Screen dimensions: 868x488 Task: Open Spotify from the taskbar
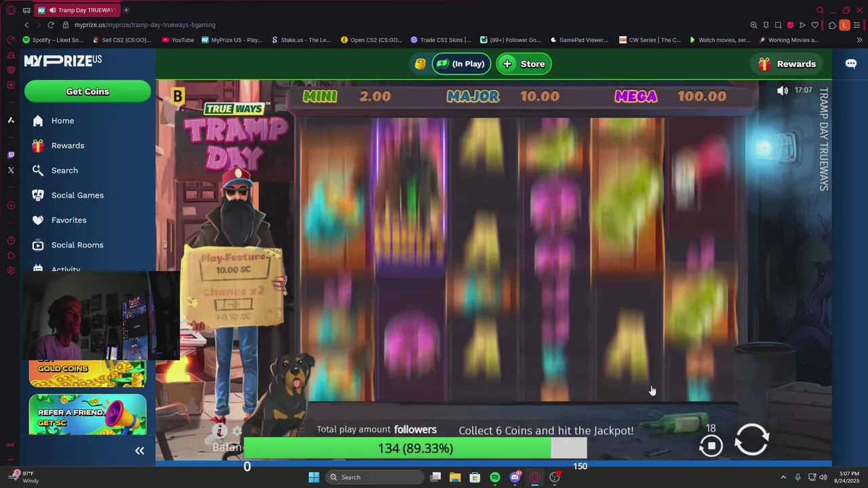coord(495,477)
